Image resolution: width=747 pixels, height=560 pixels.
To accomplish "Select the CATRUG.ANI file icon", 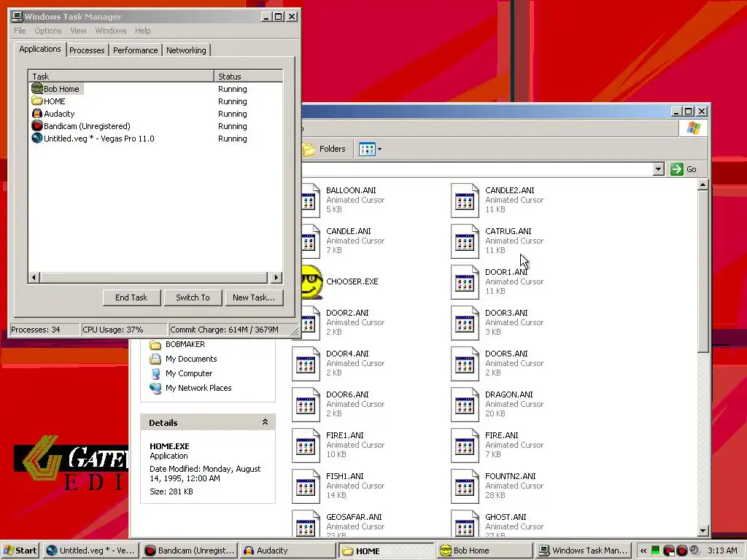I will (x=465, y=241).
